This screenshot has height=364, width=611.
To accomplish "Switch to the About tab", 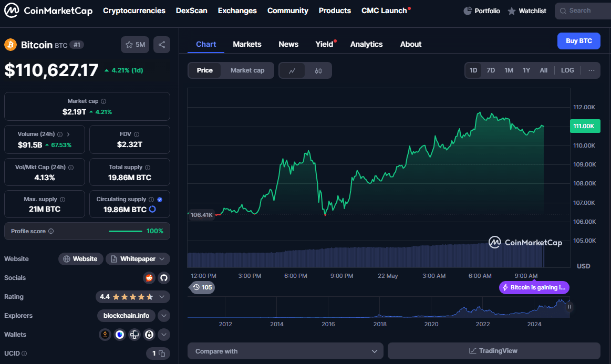I will (411, 45).
